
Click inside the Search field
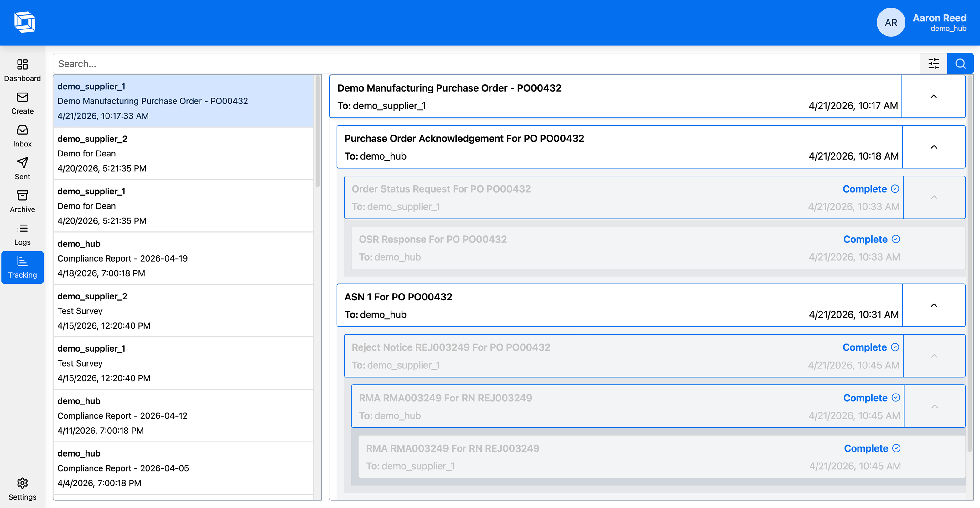coord(457,63)
